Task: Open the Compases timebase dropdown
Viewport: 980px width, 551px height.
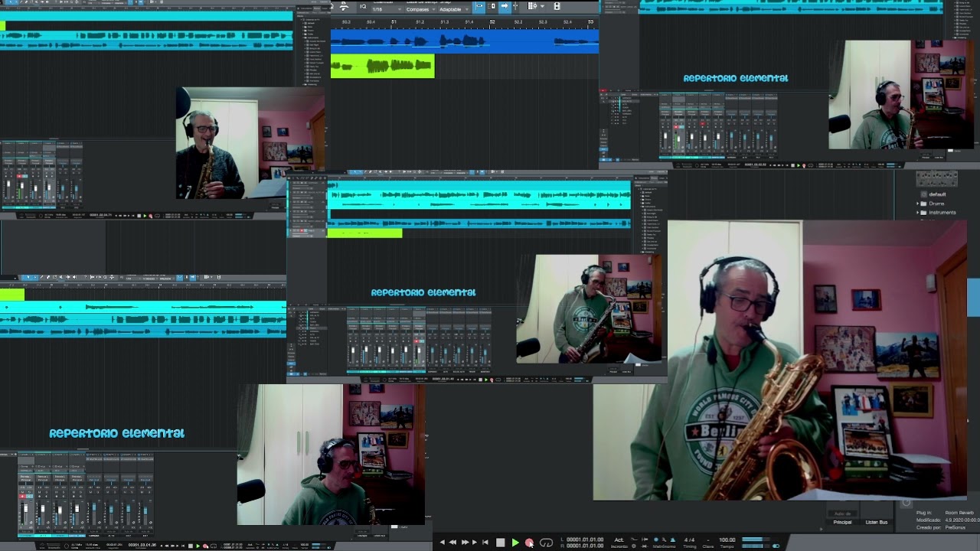Action: point(420,9)
